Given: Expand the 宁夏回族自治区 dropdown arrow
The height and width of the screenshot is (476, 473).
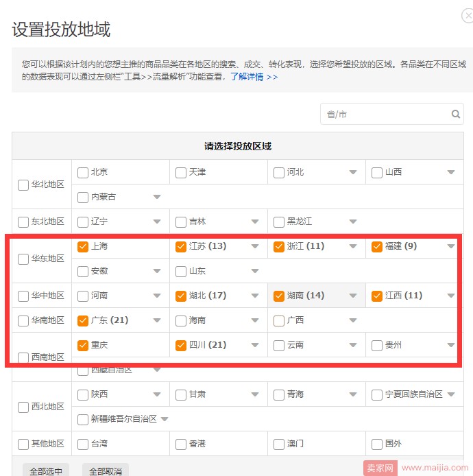Looking at the screenshot, I should point(451,394).
